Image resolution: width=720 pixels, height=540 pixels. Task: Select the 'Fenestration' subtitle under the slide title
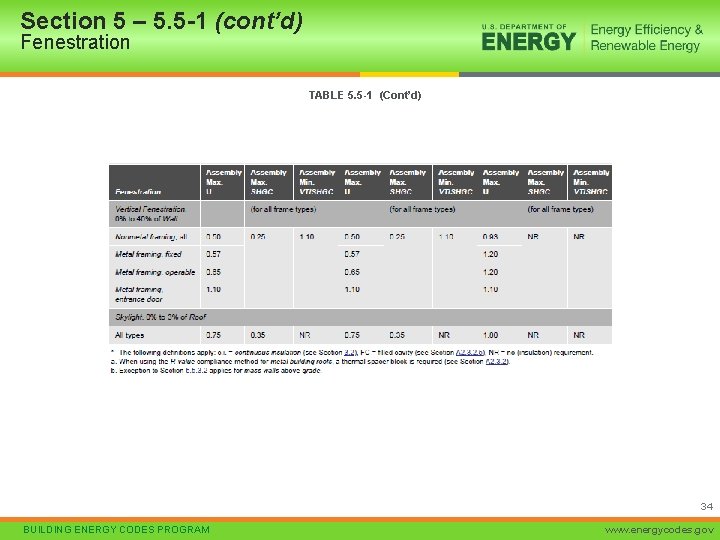click(75, 42)
